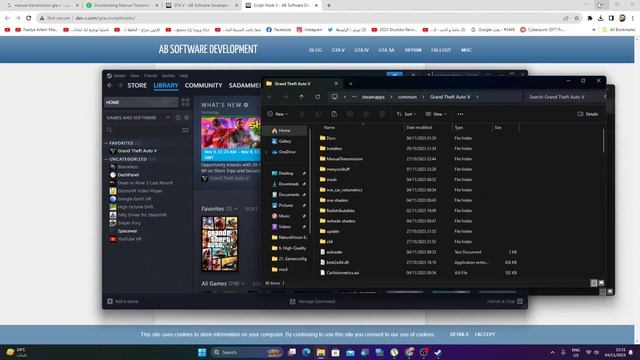This screenshot has height=360, width=640.
Task: Open the pinned Videos folder
Action: 285,227
